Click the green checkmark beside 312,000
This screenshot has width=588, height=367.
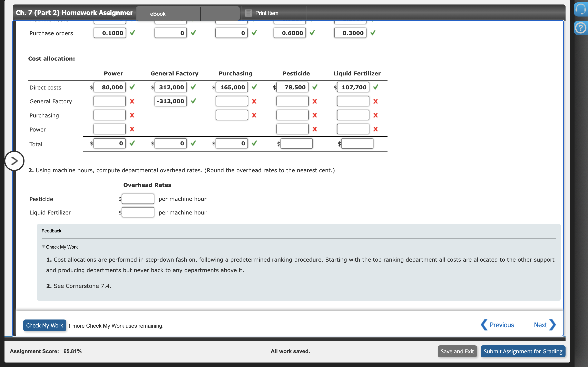click(193, 87)
